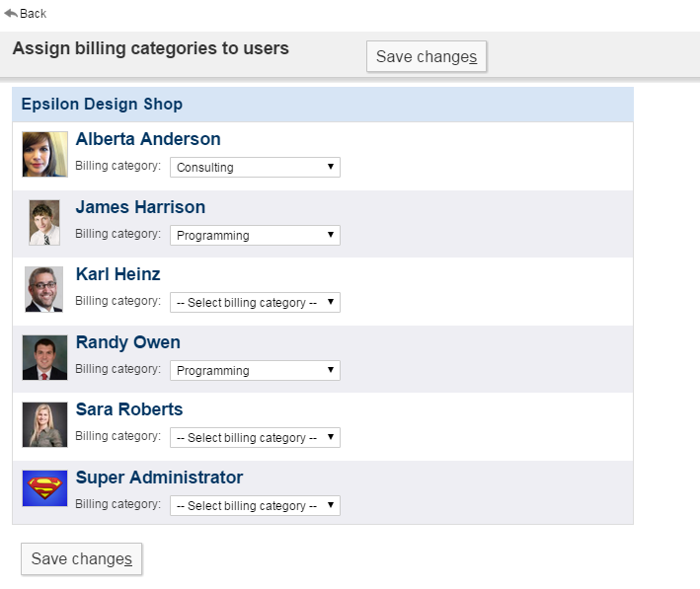This screenshot has width=700, height=589.
Task: Select Karl Heinz's avatar picture
Action: point(44,290)
